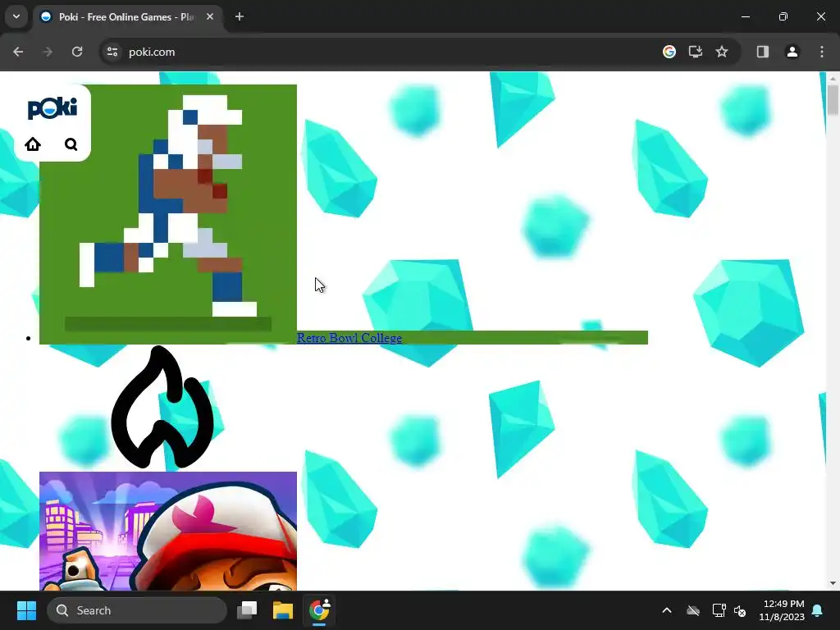Image resolution: width=840 pixels, height=630 pixels.
Task: Switch to Chrome on the taskbar
Action: click(319, 610)
